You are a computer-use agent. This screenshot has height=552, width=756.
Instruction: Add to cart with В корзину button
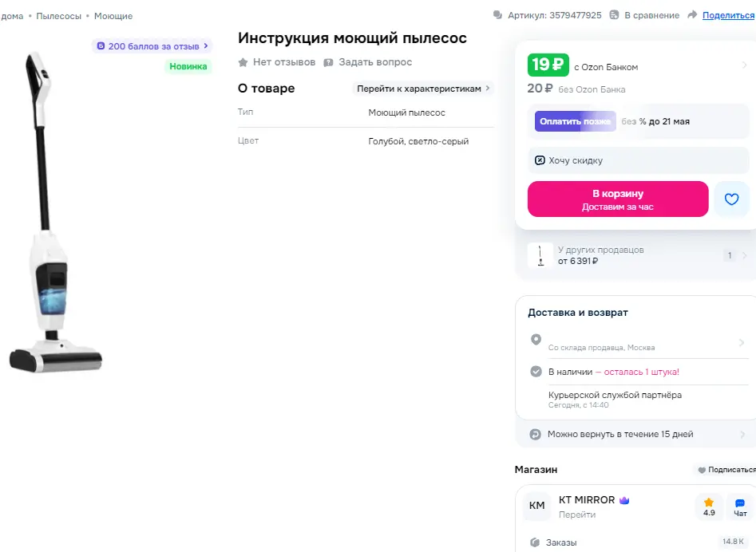(618, 199)
